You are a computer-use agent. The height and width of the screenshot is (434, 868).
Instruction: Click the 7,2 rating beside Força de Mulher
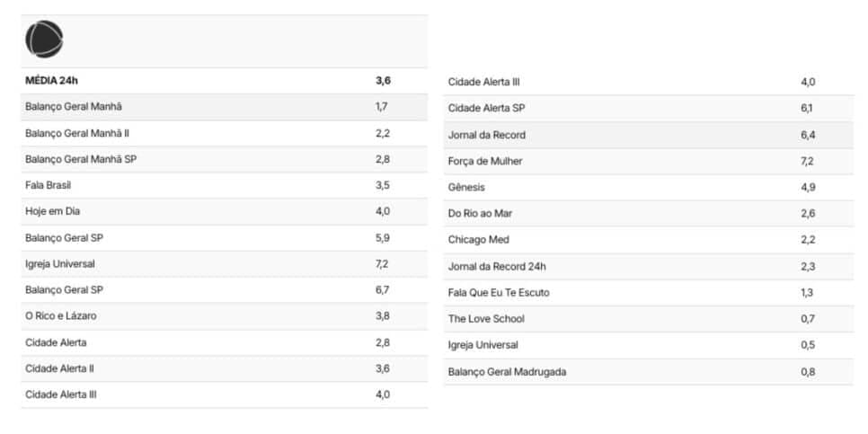[808, 162]
